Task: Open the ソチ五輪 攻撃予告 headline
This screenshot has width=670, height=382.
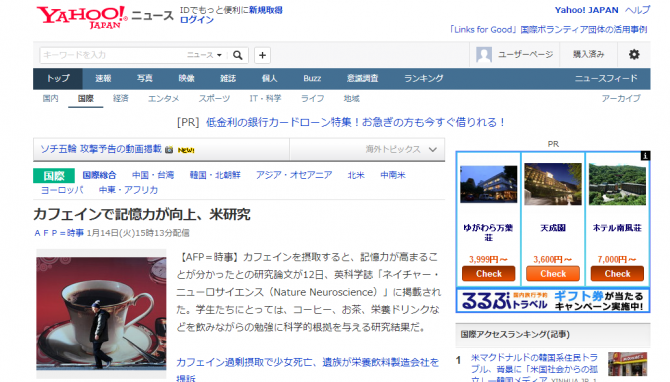Action: click(101, 149)
